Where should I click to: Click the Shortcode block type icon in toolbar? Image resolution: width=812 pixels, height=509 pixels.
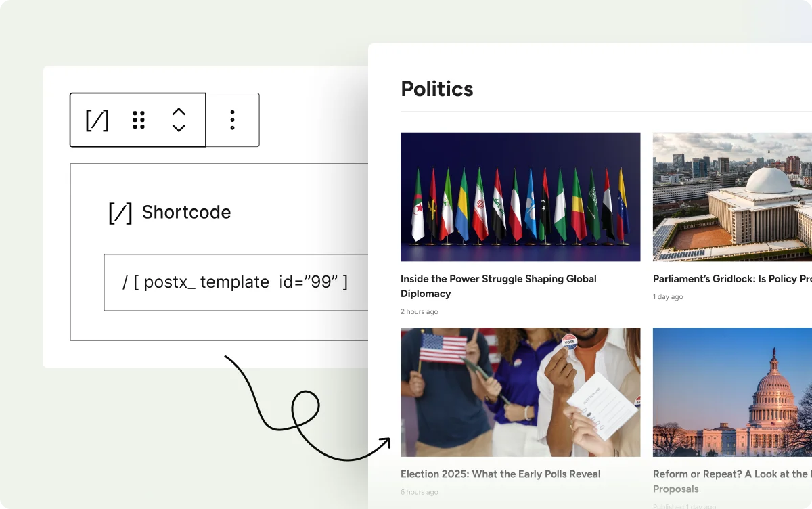97,120
